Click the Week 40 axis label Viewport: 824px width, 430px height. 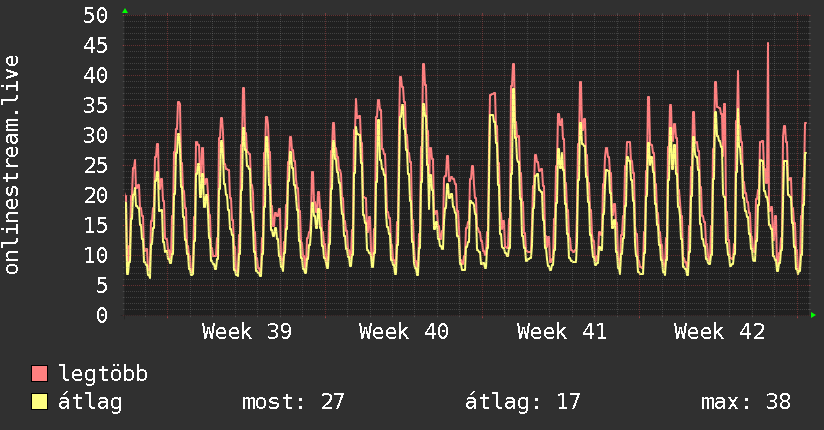404,332
